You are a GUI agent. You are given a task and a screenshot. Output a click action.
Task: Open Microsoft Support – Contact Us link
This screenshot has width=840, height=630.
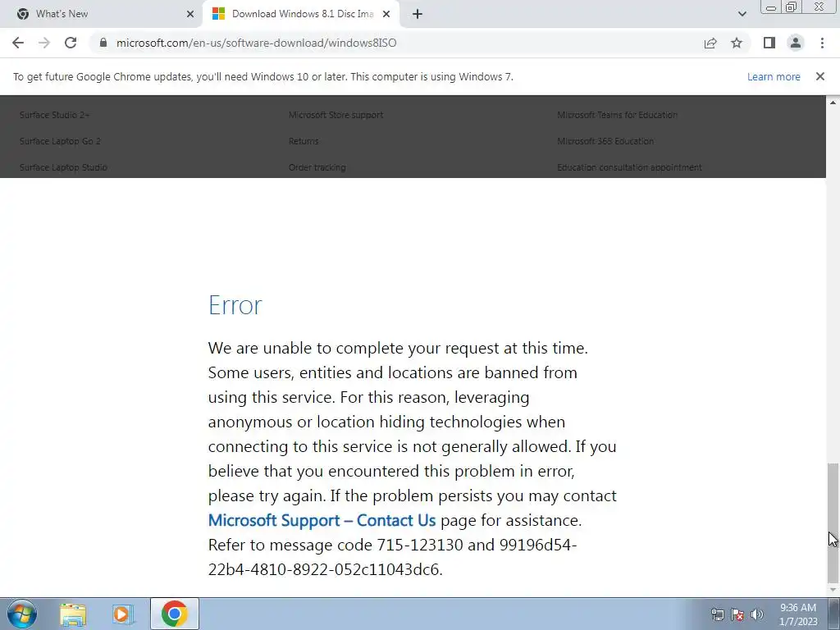322,520
